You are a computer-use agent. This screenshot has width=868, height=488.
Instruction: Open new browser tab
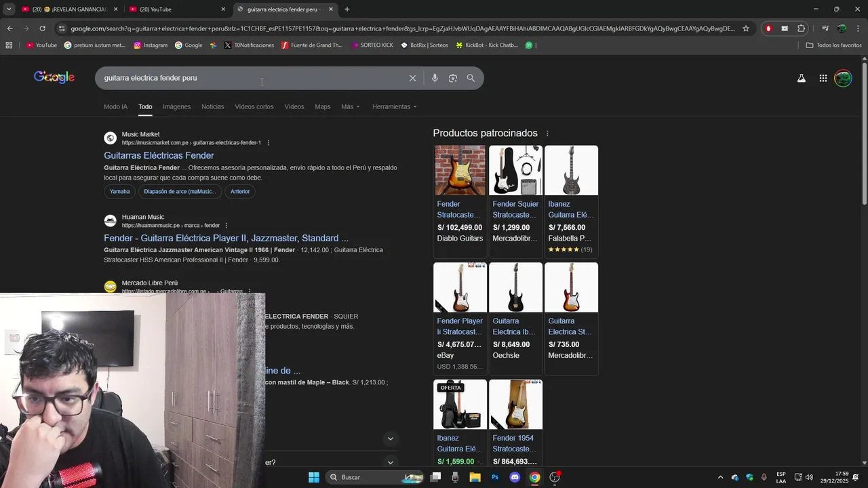[347, 9]
